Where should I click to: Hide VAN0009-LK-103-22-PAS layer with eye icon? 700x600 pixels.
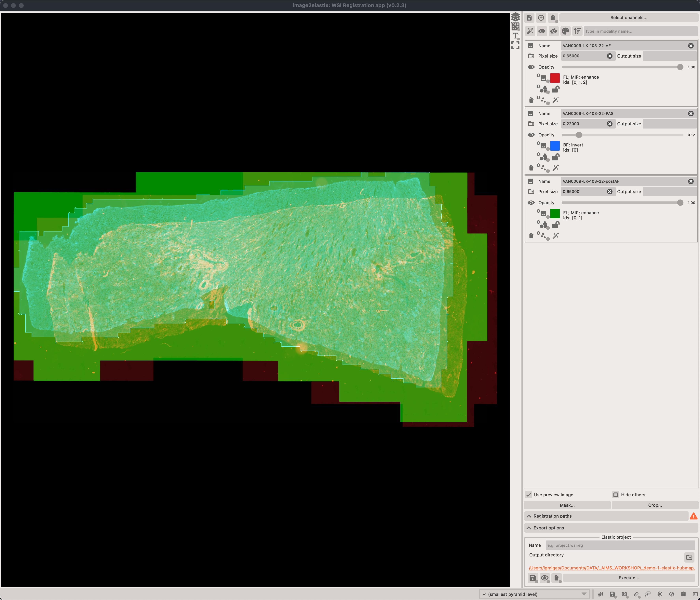(x=531, y=135)
